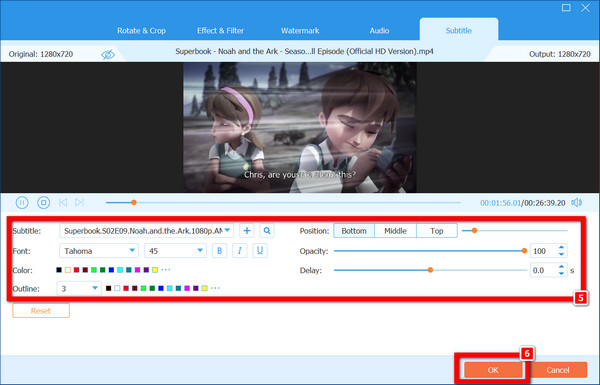
Task: Click the Cancel button
Action: click(558, 370)
